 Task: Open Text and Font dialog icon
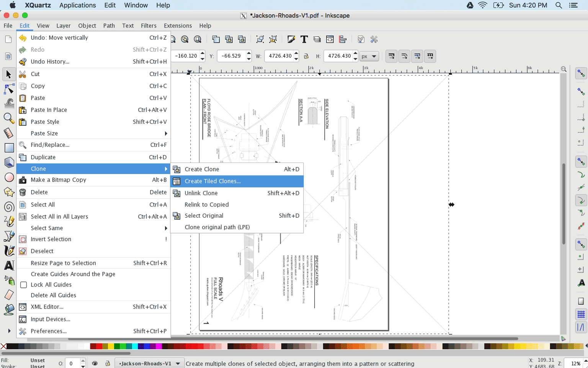point(304,39)
